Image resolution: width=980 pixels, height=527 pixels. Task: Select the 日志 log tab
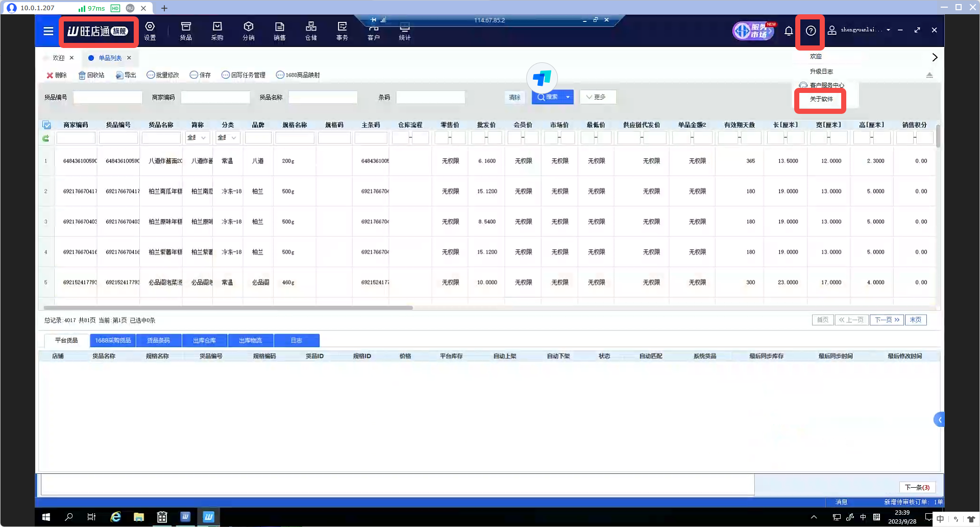pos(297,340)
